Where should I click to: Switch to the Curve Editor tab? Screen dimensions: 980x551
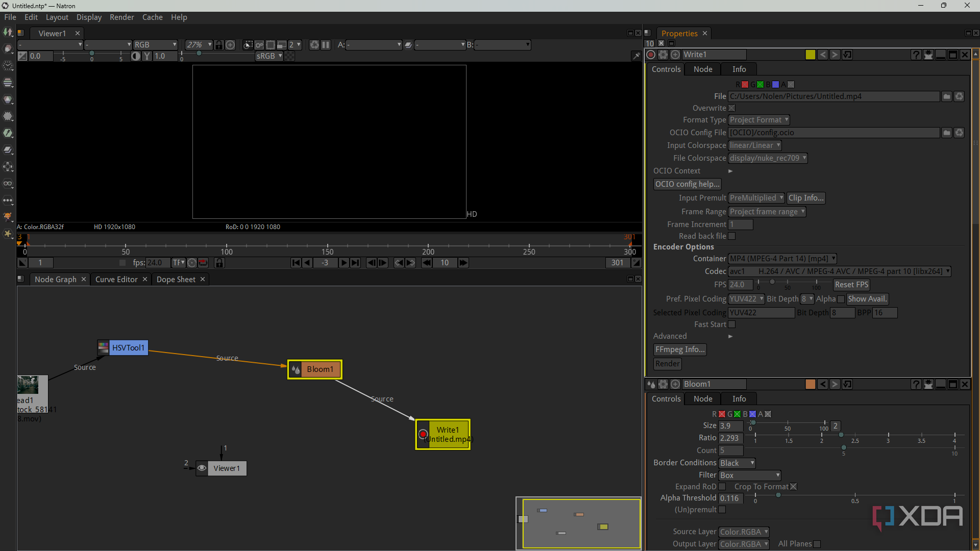(x=116, y=280)
